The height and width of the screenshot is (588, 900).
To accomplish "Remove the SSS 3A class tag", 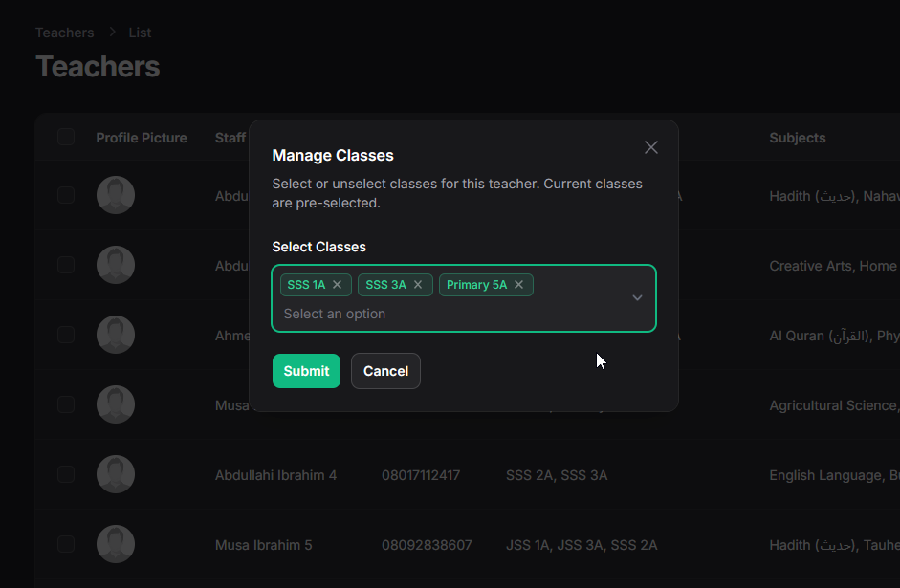I will coord(418,285).
